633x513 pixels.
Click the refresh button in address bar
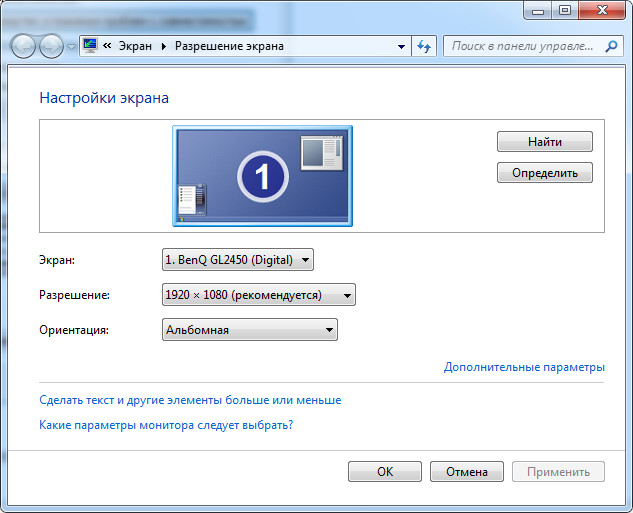pyautogui.click(x=424, y=46)
